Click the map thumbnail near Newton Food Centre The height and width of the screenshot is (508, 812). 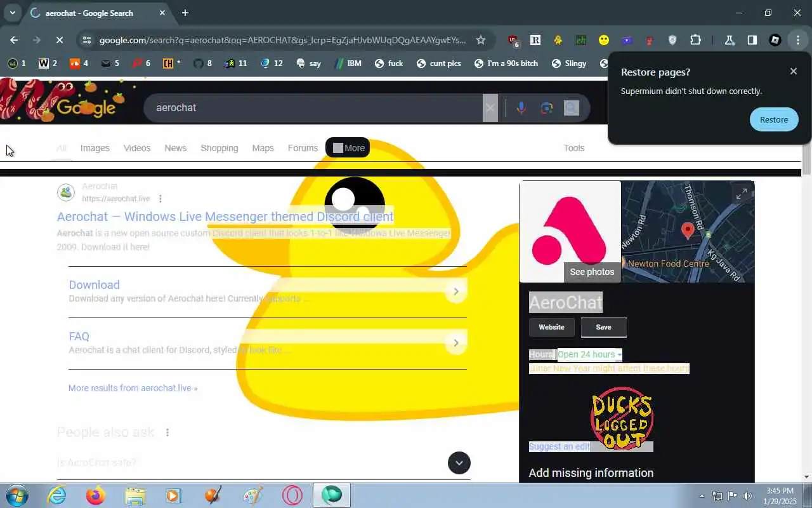point(688,232)
